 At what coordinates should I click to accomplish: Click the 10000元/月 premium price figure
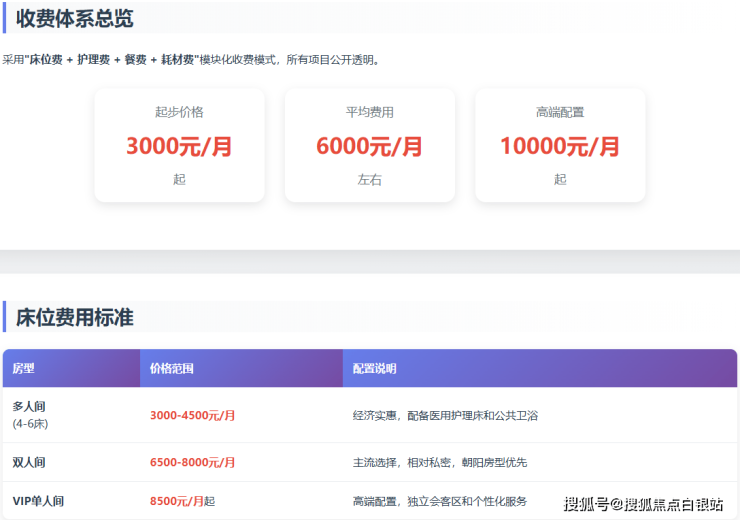pyautogui.click(x=559, y=146)
